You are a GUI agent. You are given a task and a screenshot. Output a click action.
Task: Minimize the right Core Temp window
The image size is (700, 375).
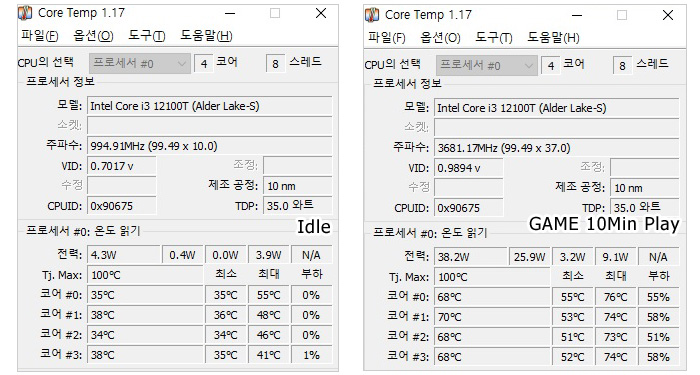pos(577,15)
